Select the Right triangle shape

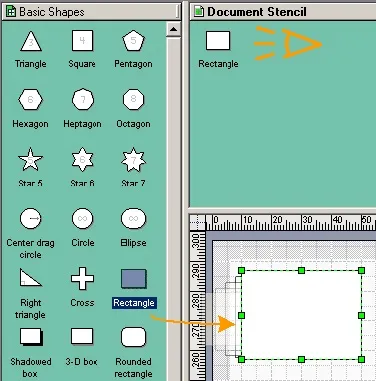tap(30, 278)
